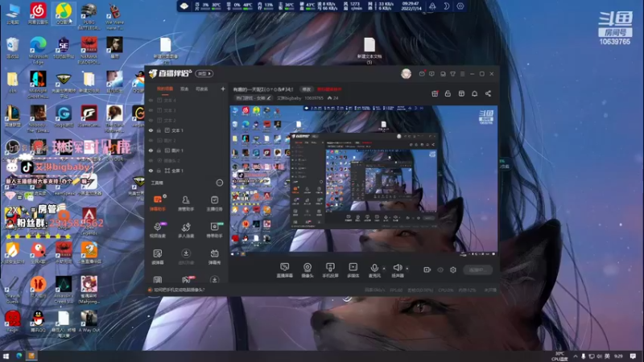644x362 pixels.
Task: Open the 主播任务 tool
Action: (214, 203)
